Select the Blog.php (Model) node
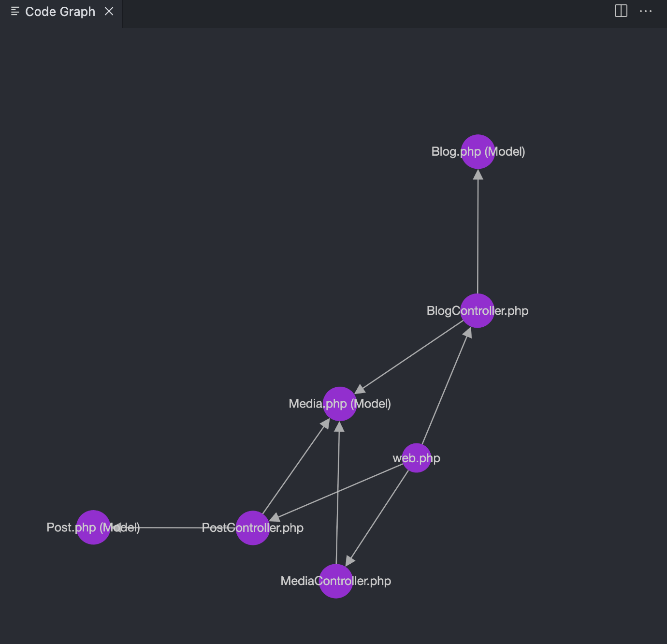The image size is (667, 644). [478, 152]
